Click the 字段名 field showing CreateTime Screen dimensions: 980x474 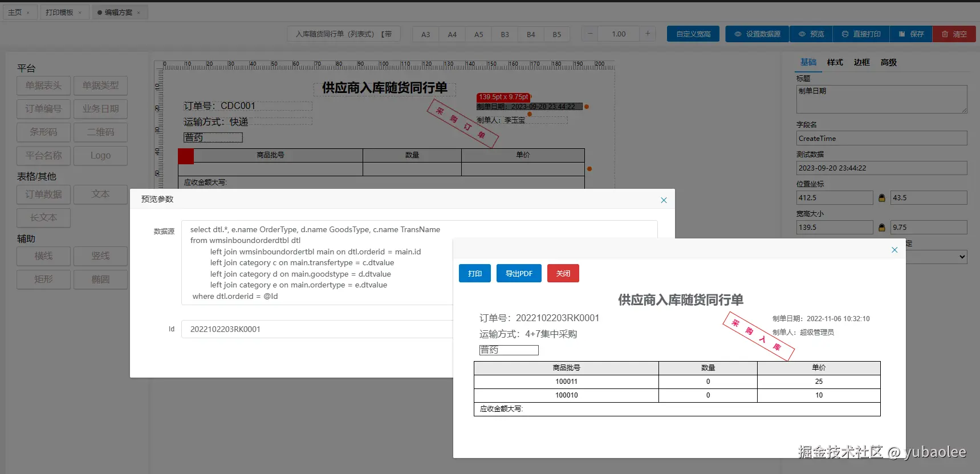point(882,138)
